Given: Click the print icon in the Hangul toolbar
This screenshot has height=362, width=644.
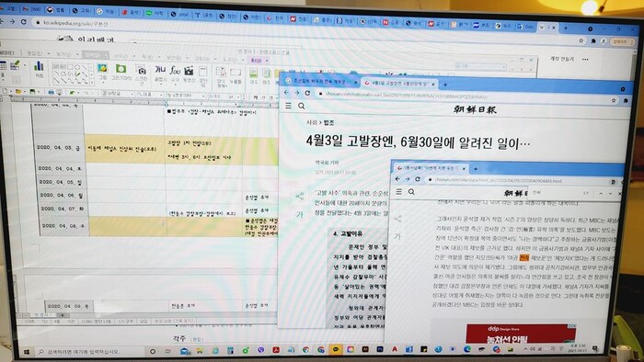Looking at the screenshot, I should pyautogui.click(x=51, y=92).
